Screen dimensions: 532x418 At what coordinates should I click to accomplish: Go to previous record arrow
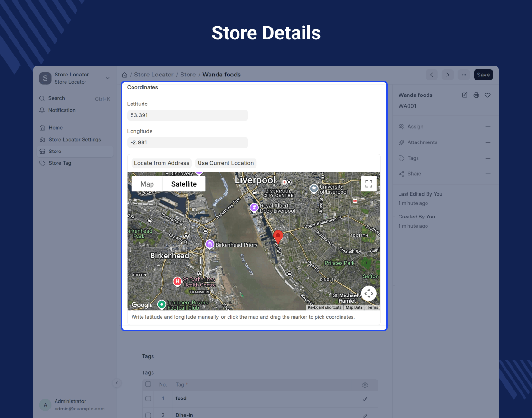(432, 75)
